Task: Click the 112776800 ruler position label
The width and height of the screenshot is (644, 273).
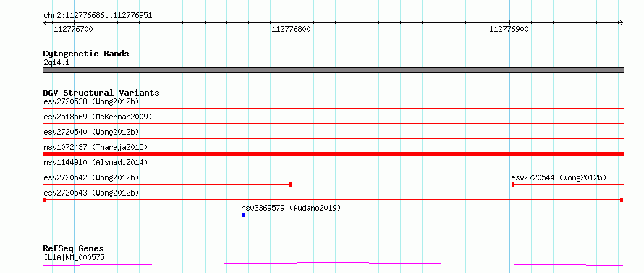Action: (291, 29)
